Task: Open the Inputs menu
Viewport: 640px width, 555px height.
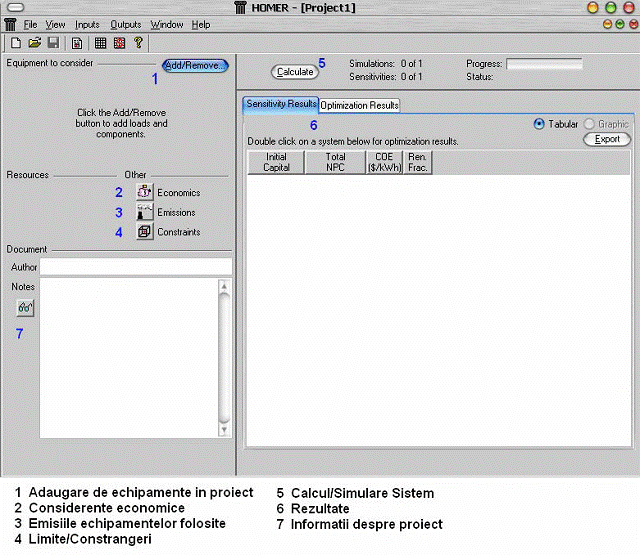Action: point(87,24)
